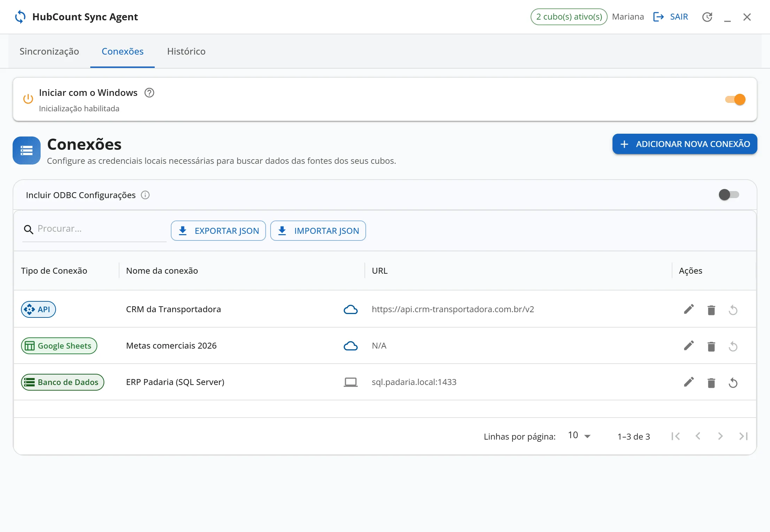Go to the first page of results

click(x=675, y=436)
